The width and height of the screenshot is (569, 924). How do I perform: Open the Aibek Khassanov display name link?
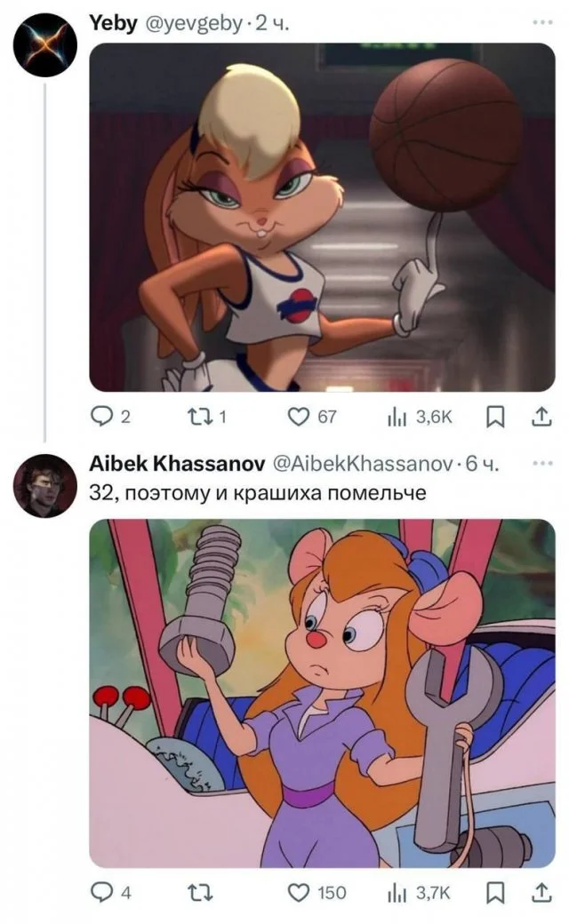[x=174, y=465]
